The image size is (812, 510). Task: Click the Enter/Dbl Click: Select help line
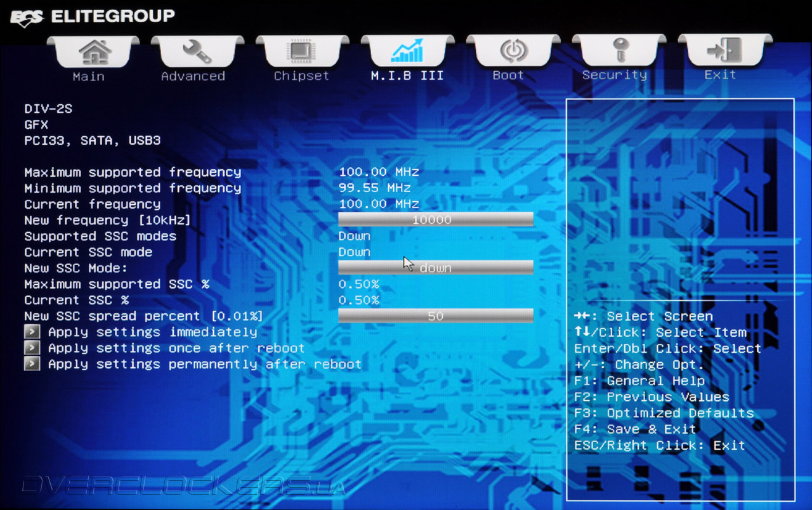[667, 348]
